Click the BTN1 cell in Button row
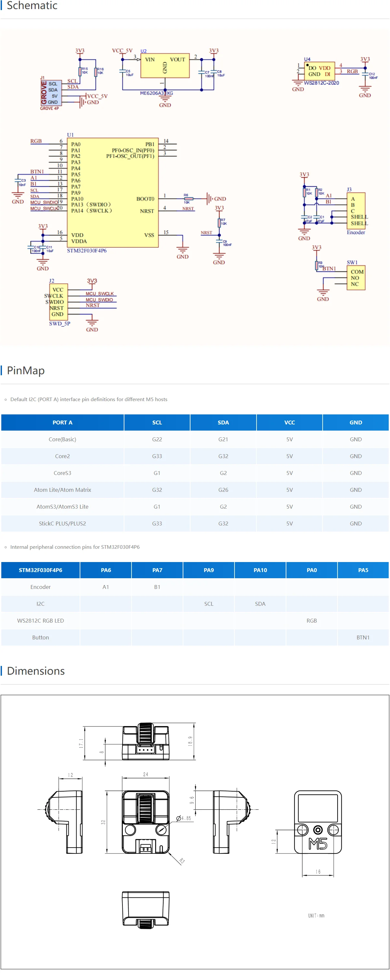This screenshot has height=980, width=390. tap(362, 637)
